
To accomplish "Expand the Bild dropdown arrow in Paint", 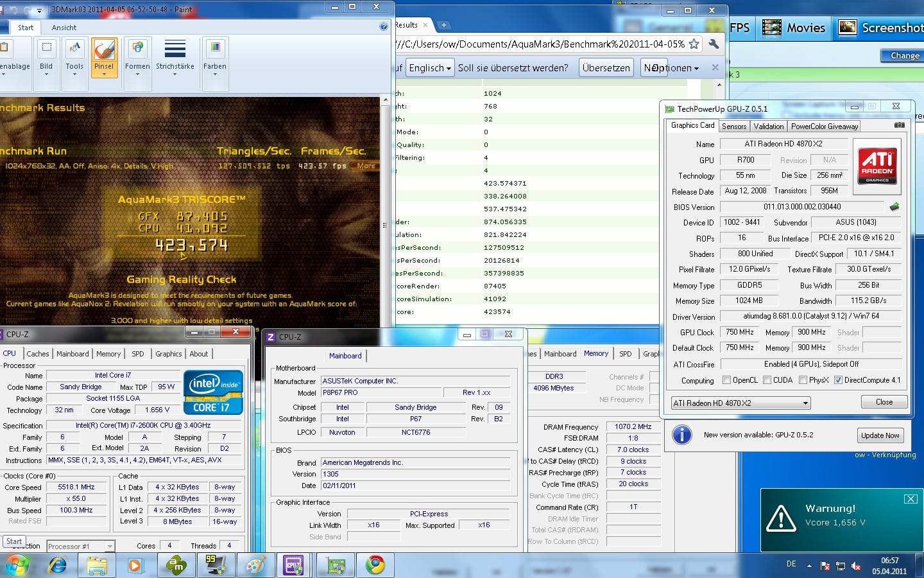I will coord(46,74).
